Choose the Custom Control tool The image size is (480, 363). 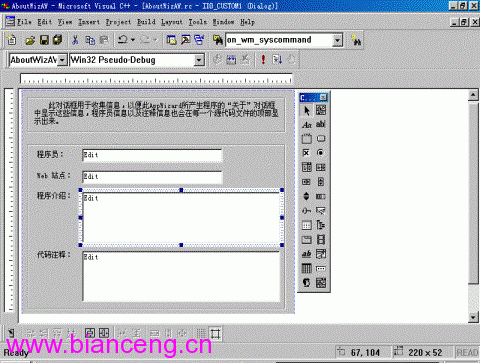[x=307, y=283]
